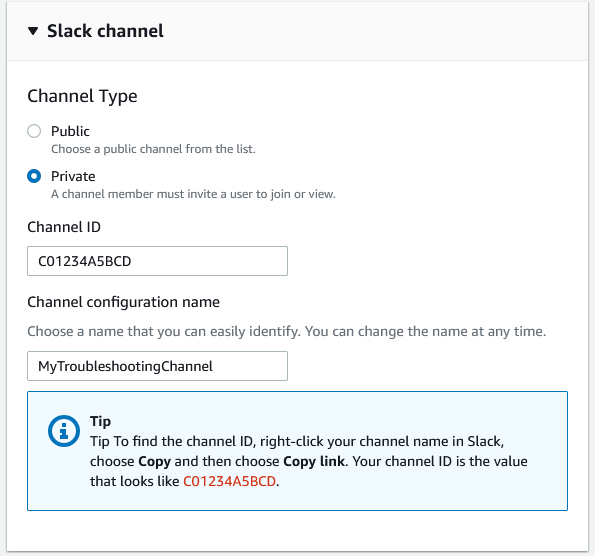Click the Channel configuration name label
595x556 pixels.
(x=123, y=302)
